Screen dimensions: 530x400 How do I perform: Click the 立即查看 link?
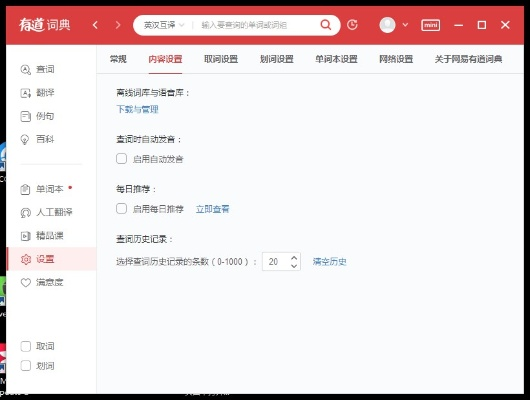[x=213, y=209]
